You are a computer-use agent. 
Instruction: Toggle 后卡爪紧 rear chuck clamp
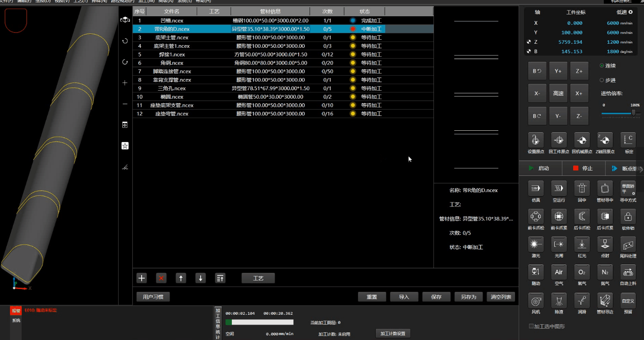pos(605,216)
